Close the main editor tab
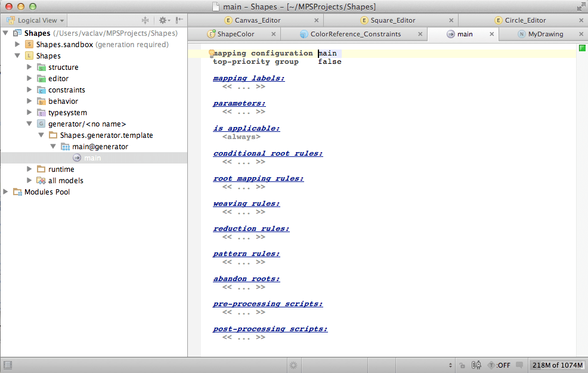The image size is (588, 373). pos(491,34)
